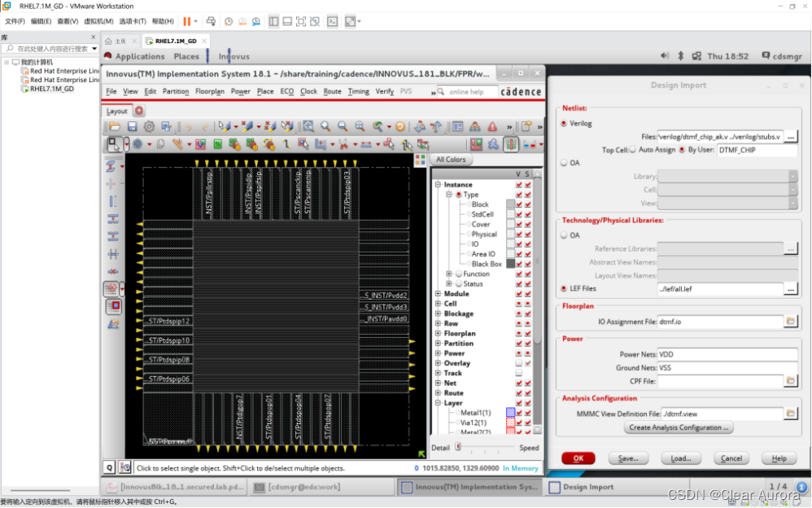
Task: Click the Zoom to selected magnifier icon
Action: pos(360,126)
